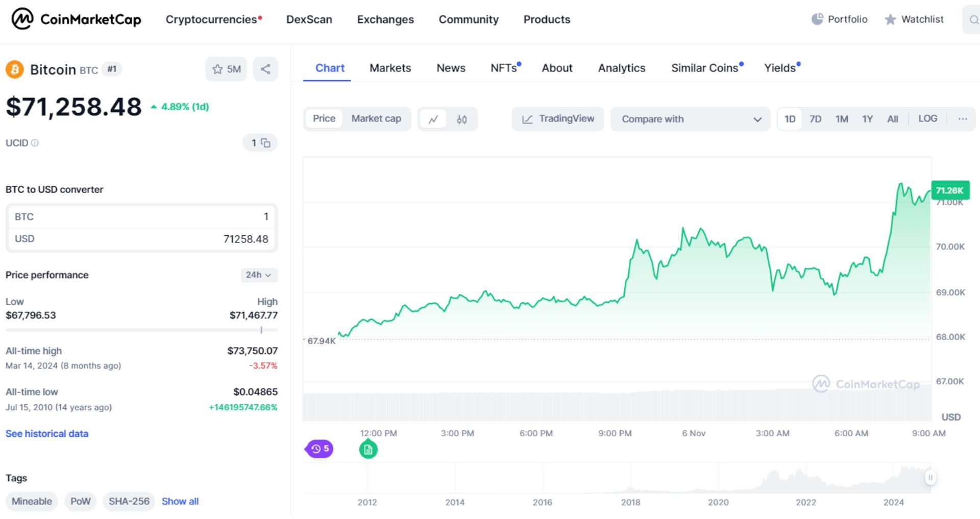The width and height of the screenshot is (980, 519).
Task: Toggle logarithmic scale with LOG option
Action: pyautogui.click(x=928, y=118)
